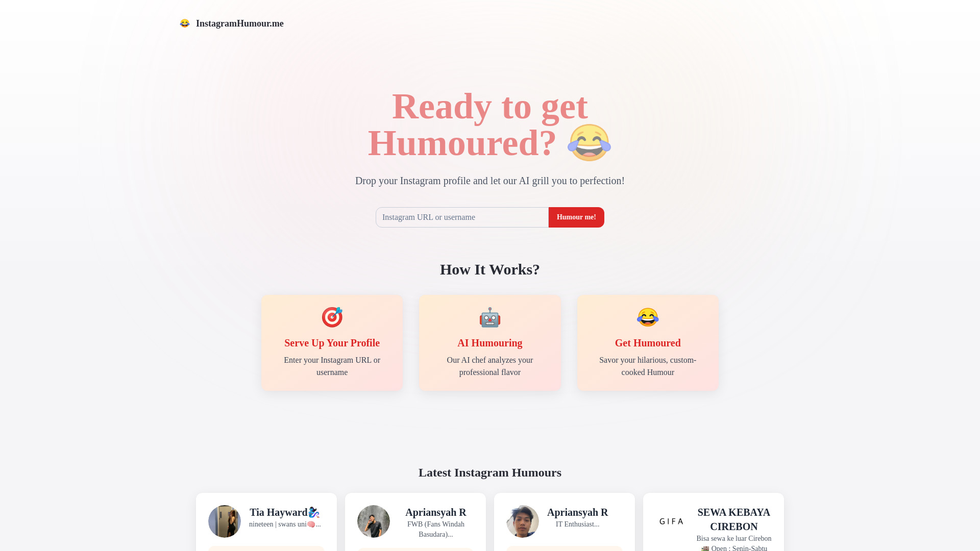Click the target/bullseye icon in Serve Up Your Profile card
Screen dimensions: 980x551
332,317
